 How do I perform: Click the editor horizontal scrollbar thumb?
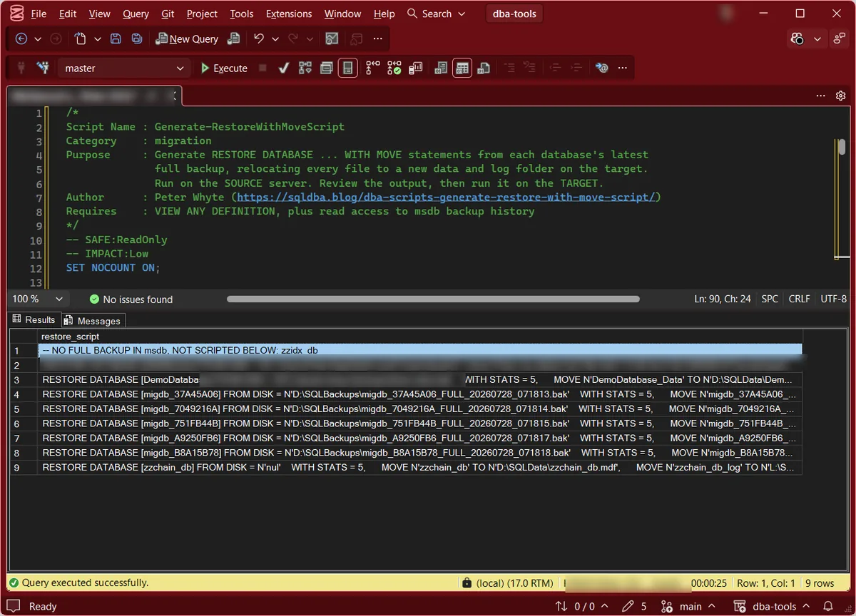[433, 299]
